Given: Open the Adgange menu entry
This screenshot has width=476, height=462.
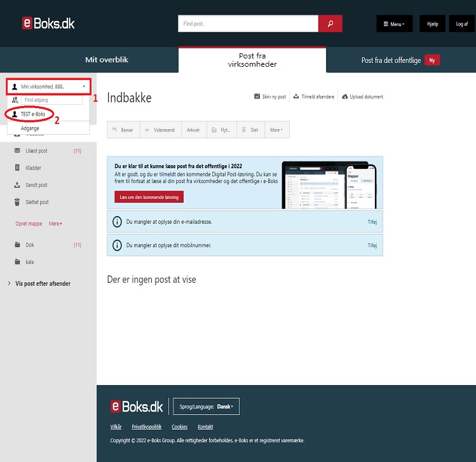Looking at the screenshot, I should [30, 128].
